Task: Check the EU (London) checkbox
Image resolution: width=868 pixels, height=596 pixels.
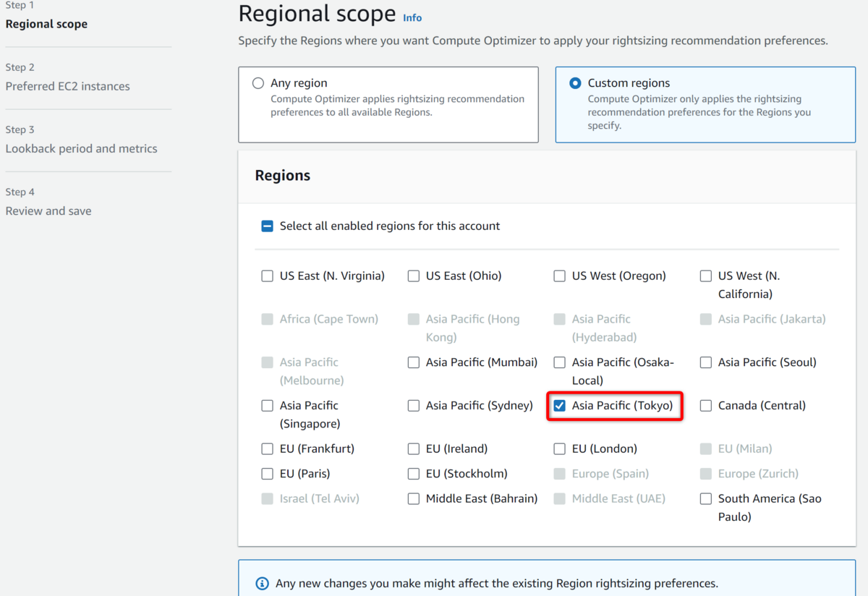Action: pyautogui.click(x=559, y=449)
